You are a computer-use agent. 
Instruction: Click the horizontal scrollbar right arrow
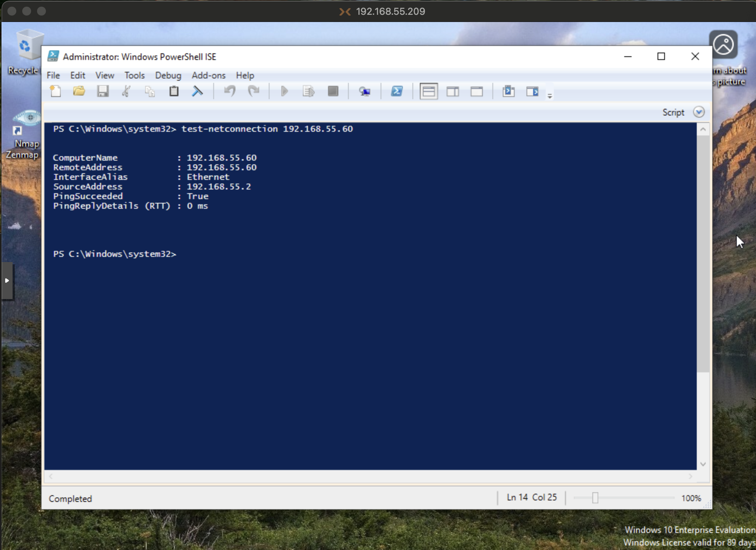(690, 477)
